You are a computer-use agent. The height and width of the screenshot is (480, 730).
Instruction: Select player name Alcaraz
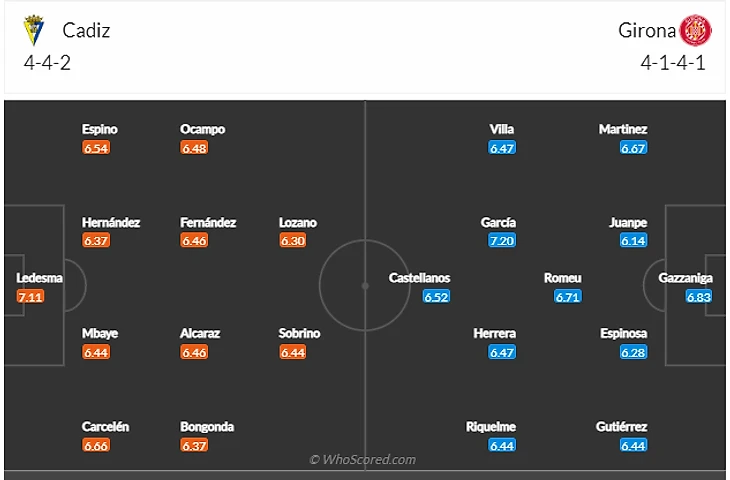click(x=200, y=333)
